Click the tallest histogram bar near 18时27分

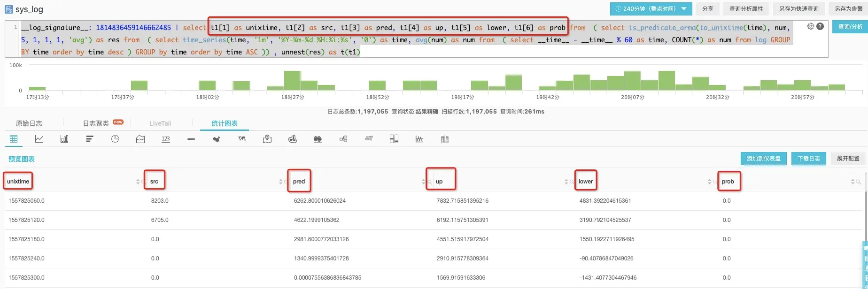292,80
